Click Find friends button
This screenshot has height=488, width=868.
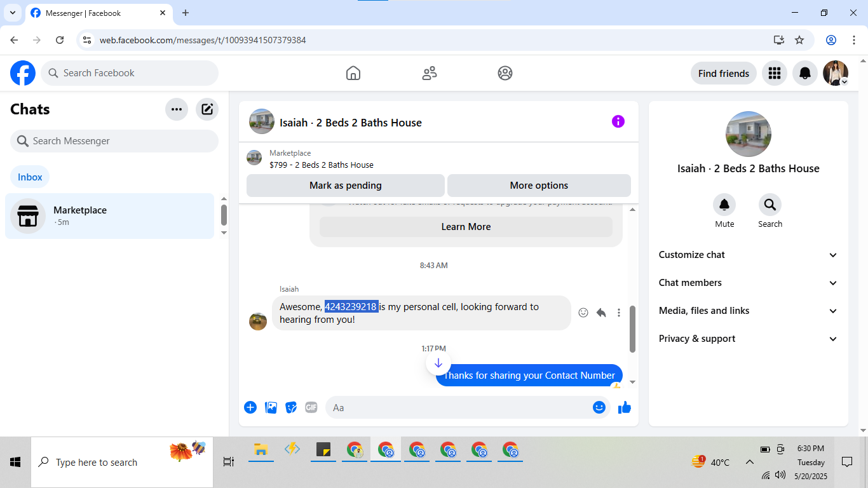tap(724, 73)
